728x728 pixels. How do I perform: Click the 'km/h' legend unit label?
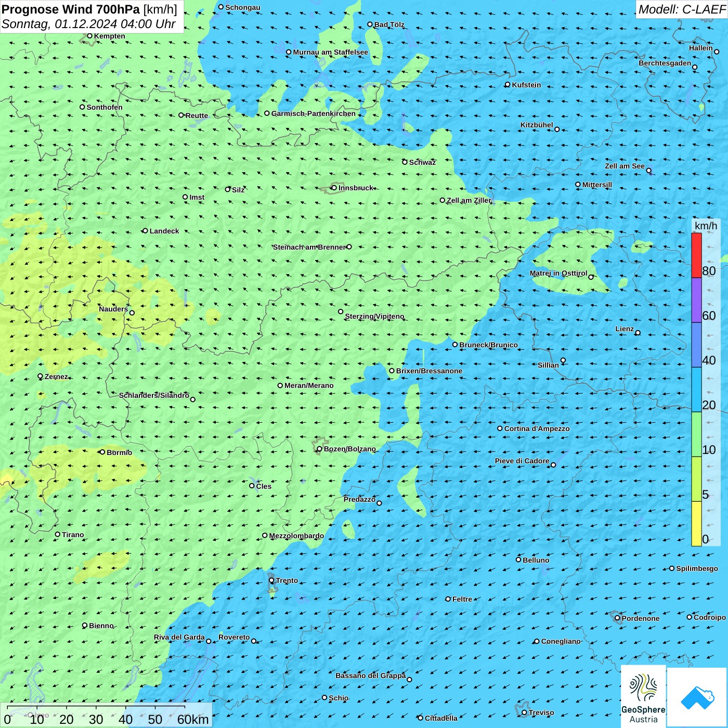click(706, 225)
